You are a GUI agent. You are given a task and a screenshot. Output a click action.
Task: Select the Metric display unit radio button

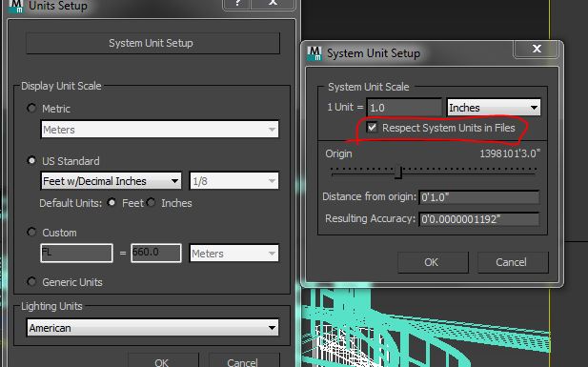[31, 109]
